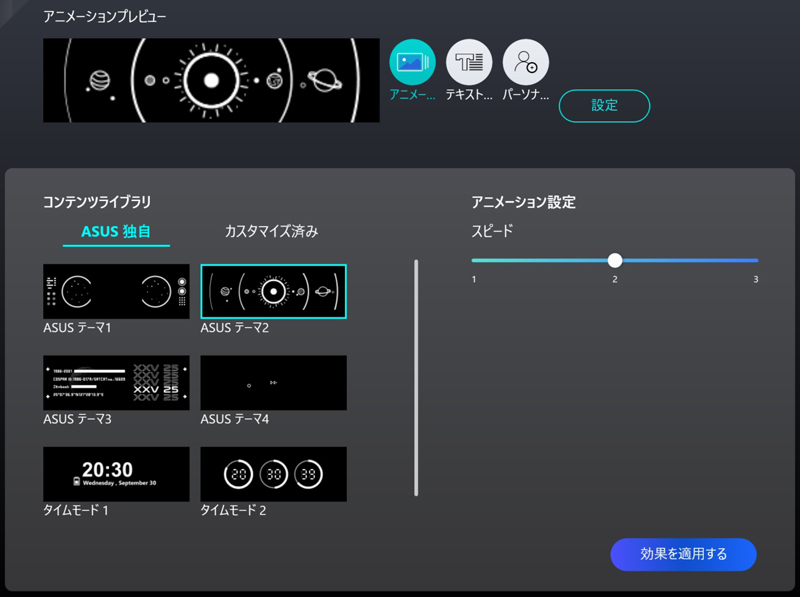Click the スピード slider handle

coord(615,259)
